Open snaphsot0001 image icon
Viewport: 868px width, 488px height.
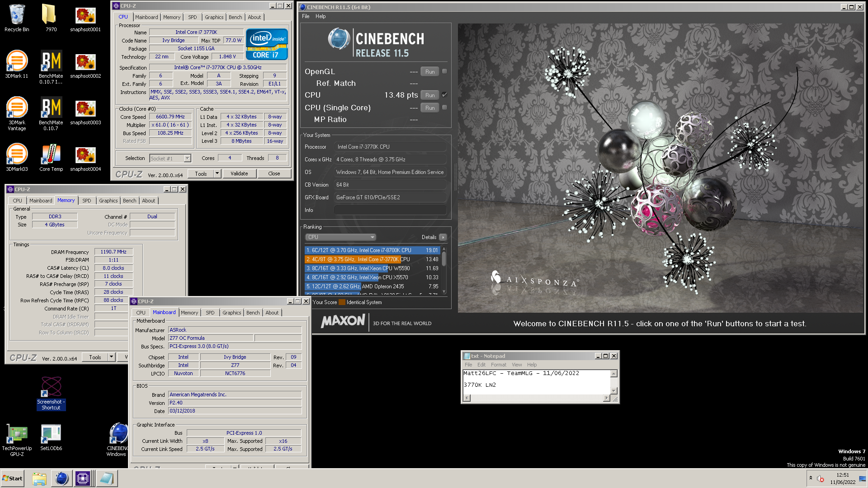tap(85, 18)
